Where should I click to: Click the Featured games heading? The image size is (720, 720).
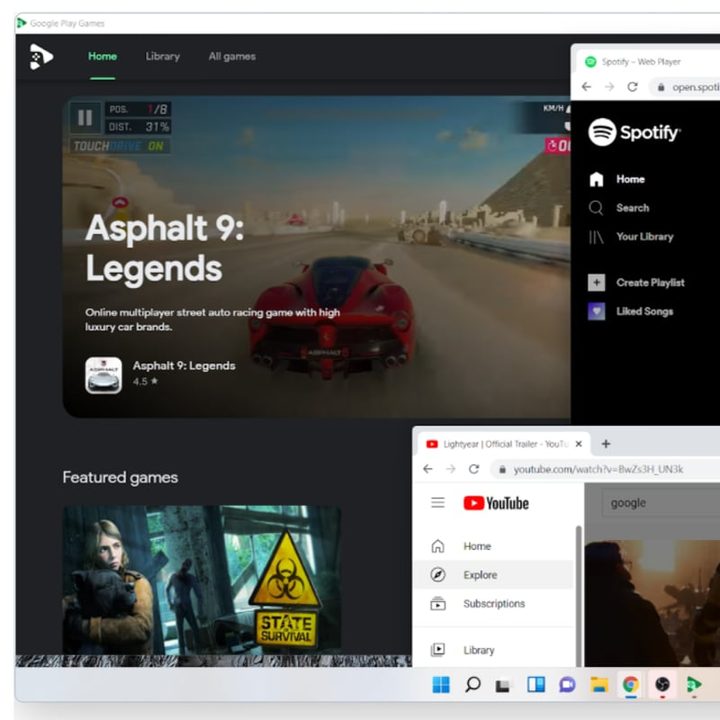click(x=120, y=477)
